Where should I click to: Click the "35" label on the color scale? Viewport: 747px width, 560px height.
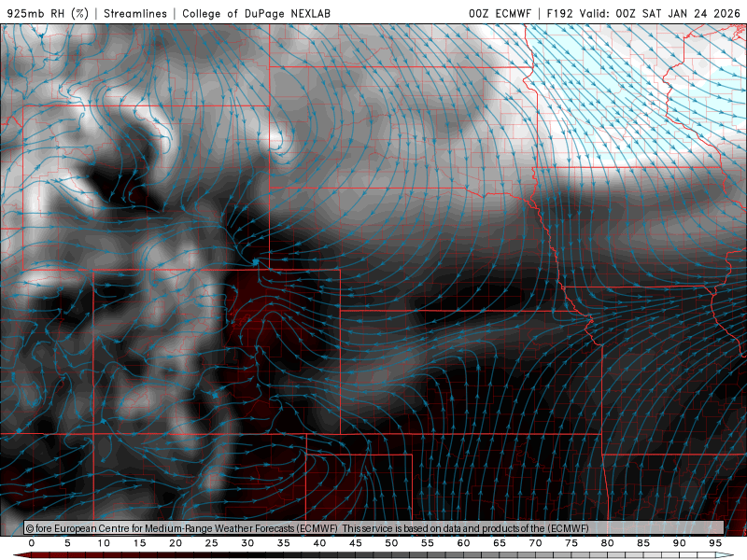pos(284,543)
